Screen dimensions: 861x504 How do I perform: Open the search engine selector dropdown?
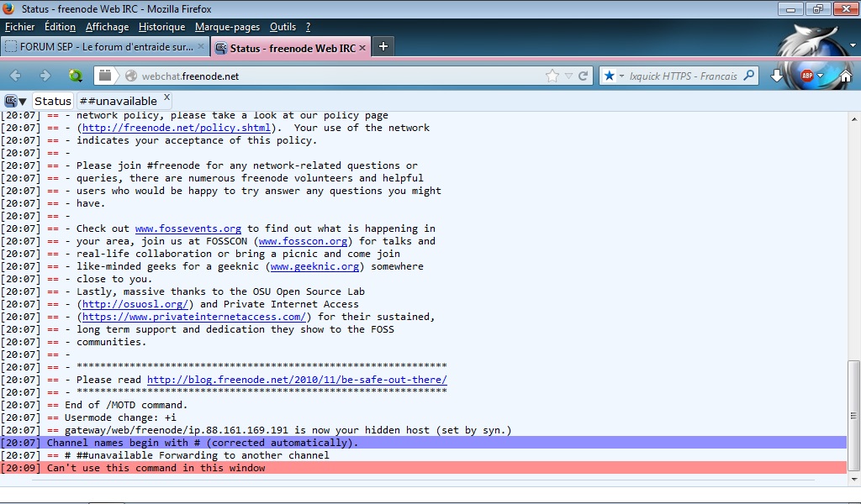pyautogui.click(x=621, y=76)
